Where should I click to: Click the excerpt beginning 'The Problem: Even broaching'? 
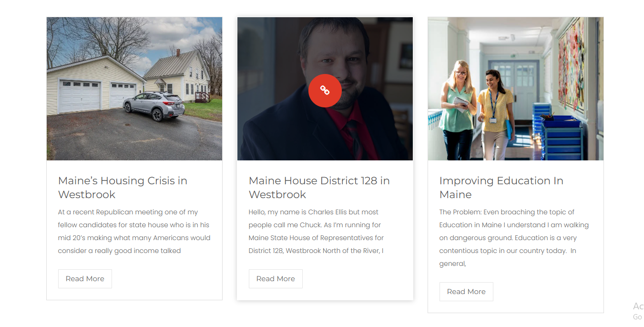pos(514,238)
